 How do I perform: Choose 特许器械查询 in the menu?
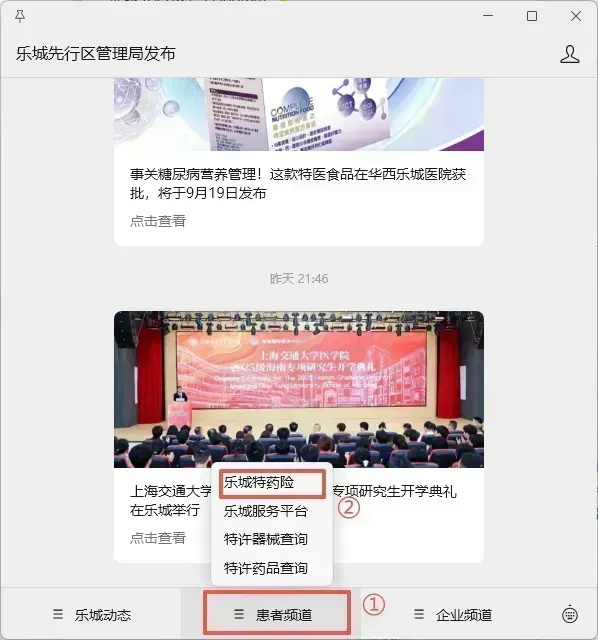pos(266,539)
